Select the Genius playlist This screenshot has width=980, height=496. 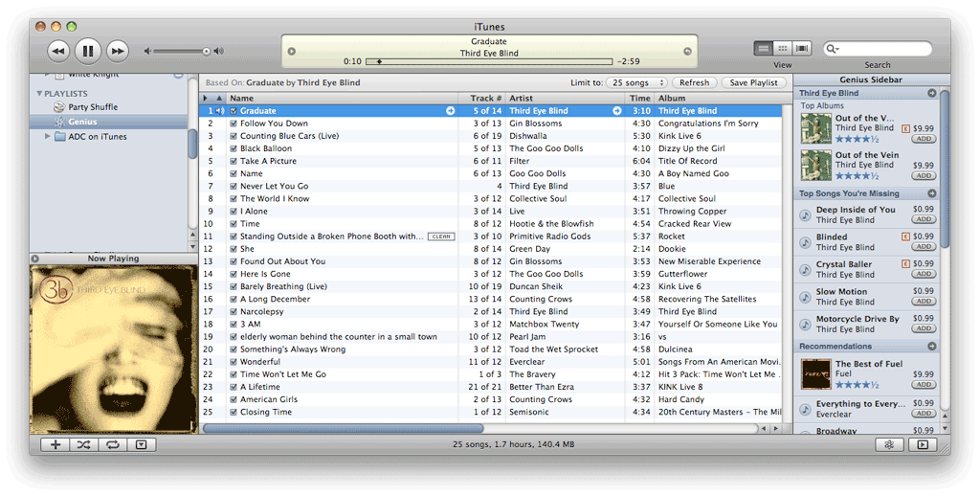point(109,122)
